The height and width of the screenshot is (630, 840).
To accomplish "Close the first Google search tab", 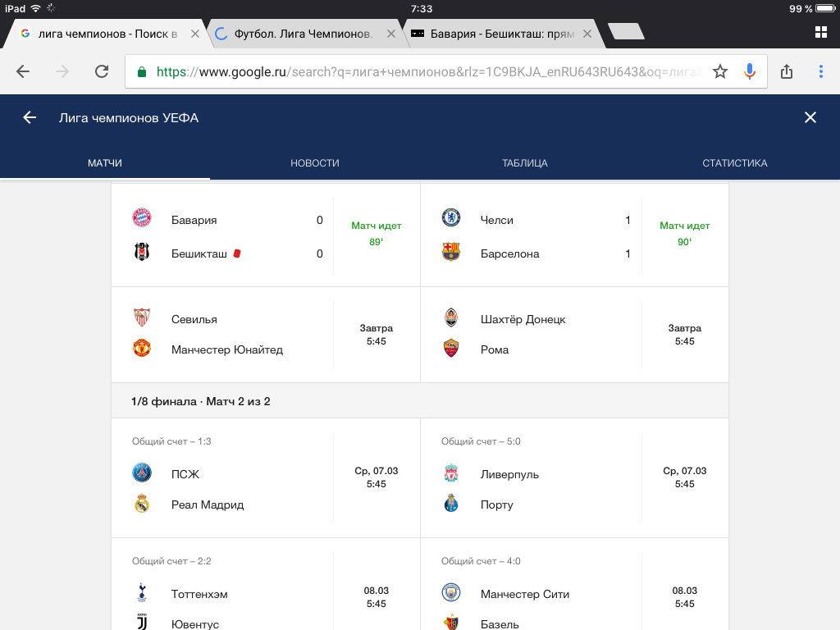I will tap(194, 34).
